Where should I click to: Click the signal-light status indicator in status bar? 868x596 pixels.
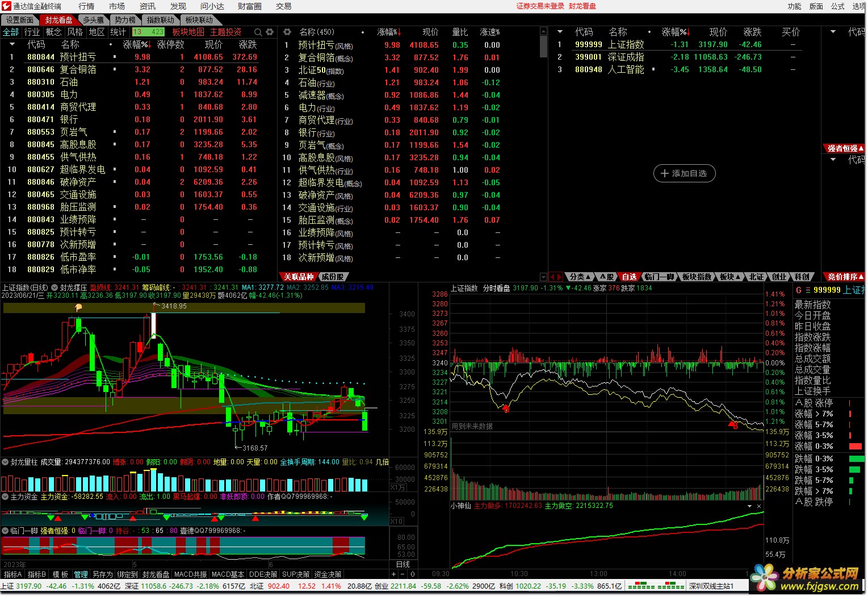pyautogui.click(x=656, y=586)
